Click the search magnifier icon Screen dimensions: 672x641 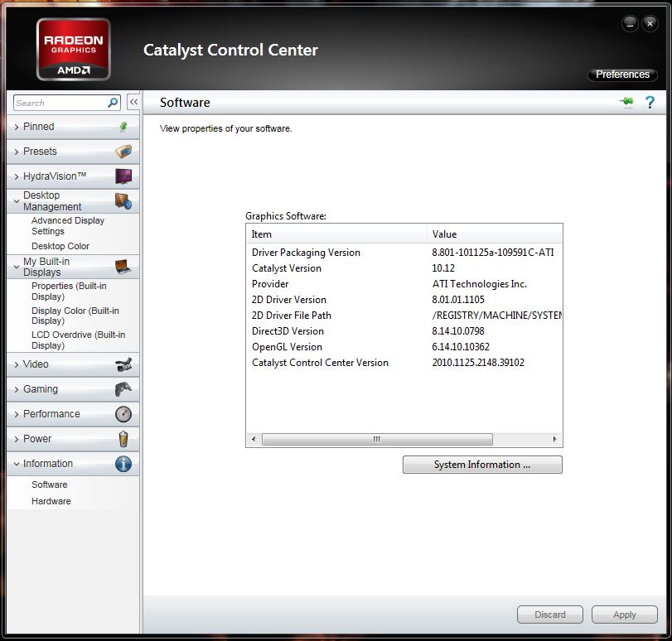coord(113,103)
